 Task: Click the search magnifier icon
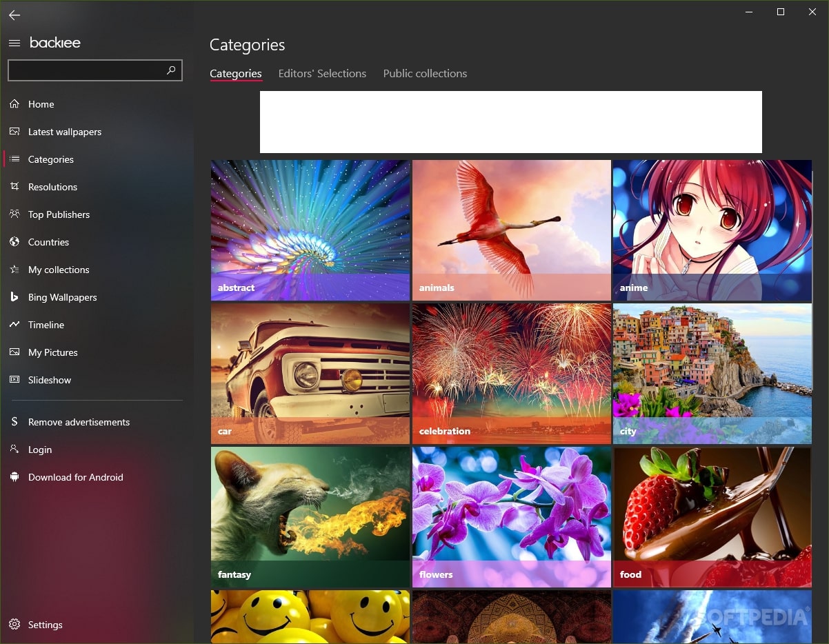click(171, 70)
